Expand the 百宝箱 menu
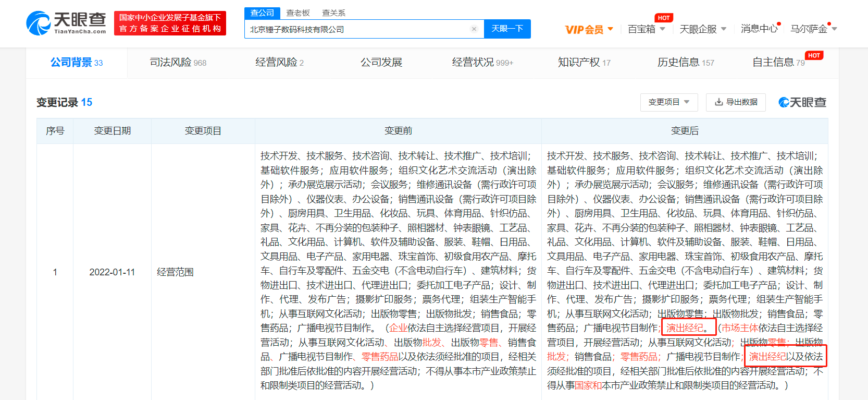This screenshot has height=400, width=868. click(647, 29)
